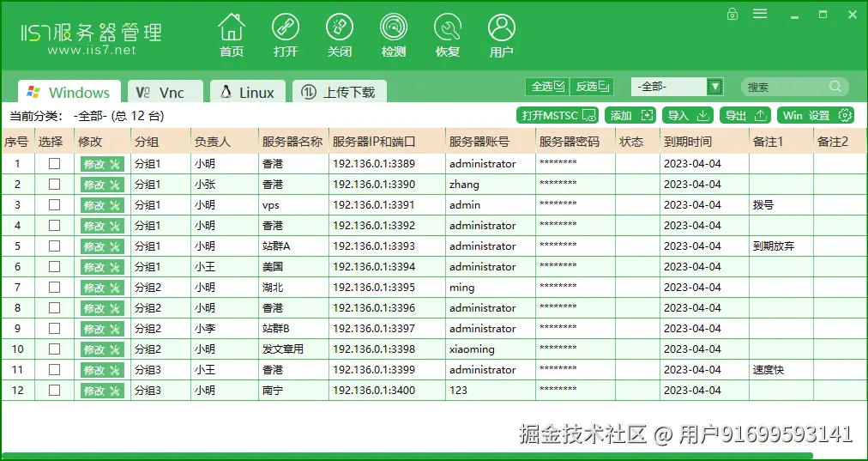Image resolution: width=868 pixels, height=461 pixels.
Task: Open Win 设置 settings button
Action: point(816,115)
